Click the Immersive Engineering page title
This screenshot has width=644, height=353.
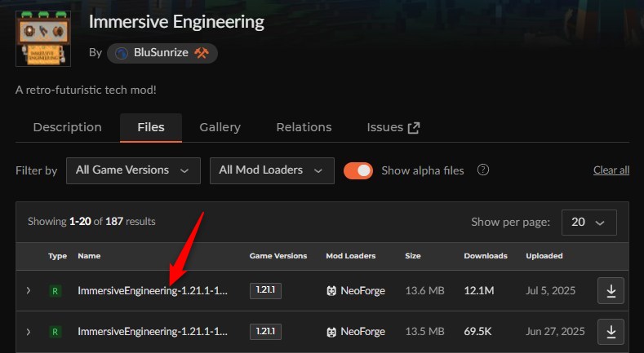tap(176, 22)
